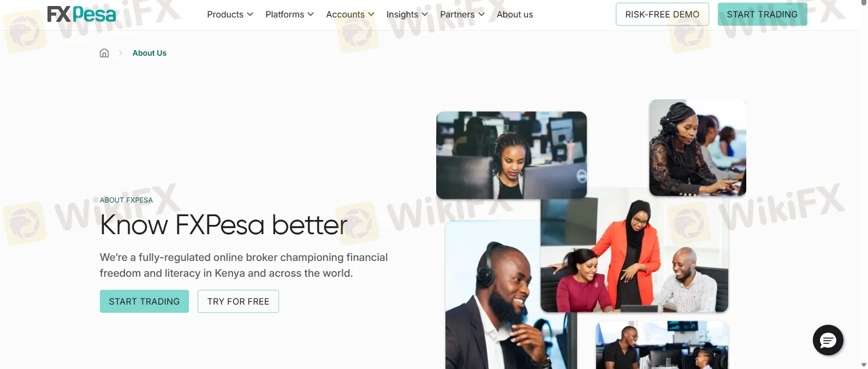This screenshot has width=868, height=369.
Task: Click photo of woman with headset microphone
Action: click(697, 147)
